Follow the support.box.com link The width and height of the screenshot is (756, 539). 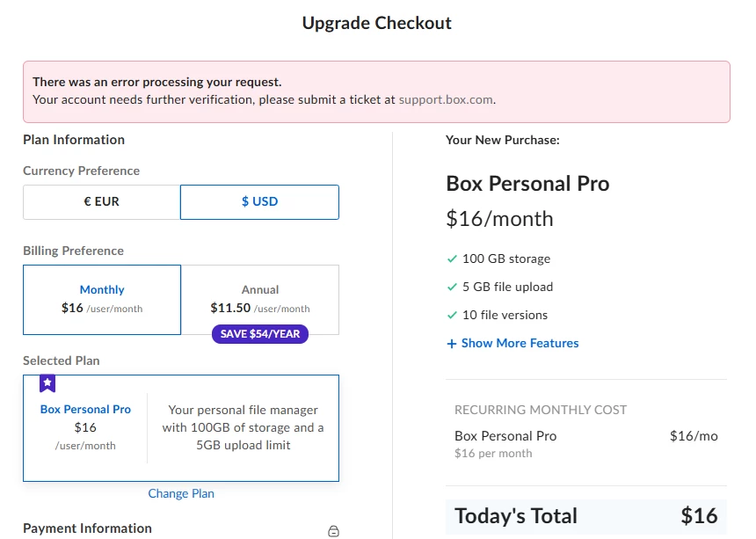pyautogui.click(x=446, y=99)
